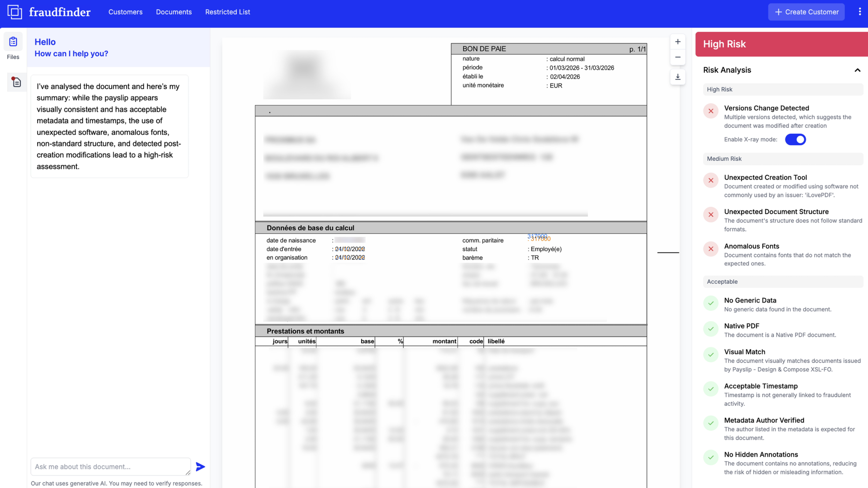Image resolution: width=868 pixels, height=488 pixels.
Task: Click red X icon beside Versions Change Detected
Action: coord(711,111)
